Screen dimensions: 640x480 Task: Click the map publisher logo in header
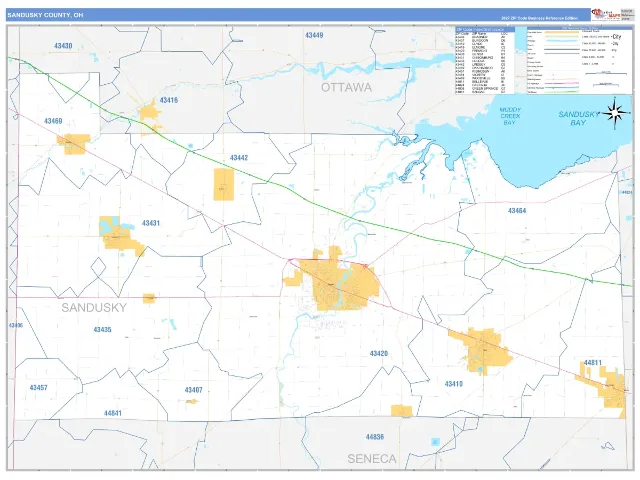coord(606,15)
